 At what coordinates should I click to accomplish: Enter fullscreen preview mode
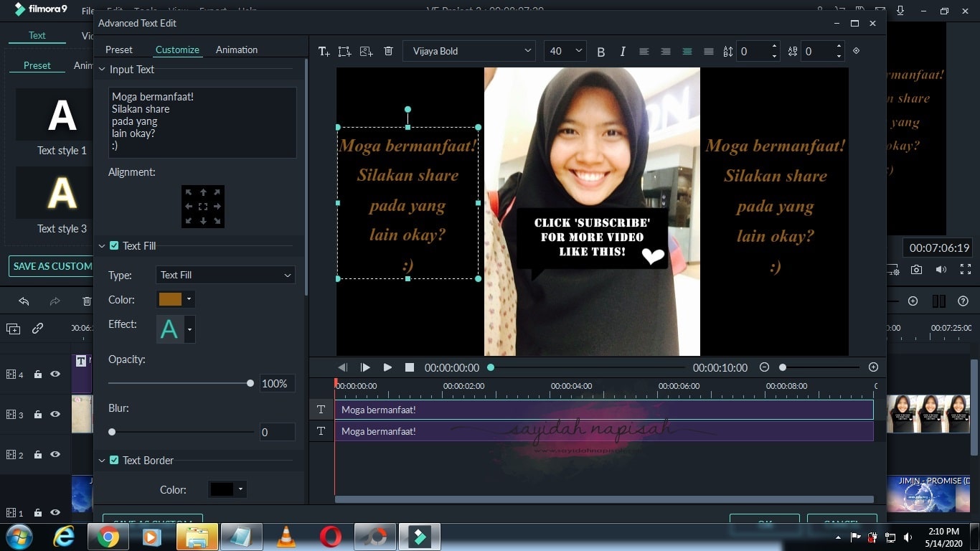click(964, 269)
